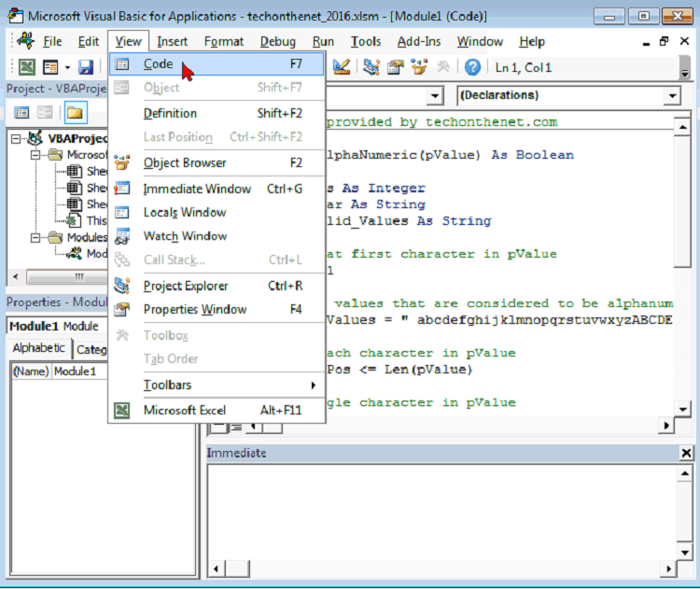
Task: Click inside the Immediate window text area
Action: [442, 513]
